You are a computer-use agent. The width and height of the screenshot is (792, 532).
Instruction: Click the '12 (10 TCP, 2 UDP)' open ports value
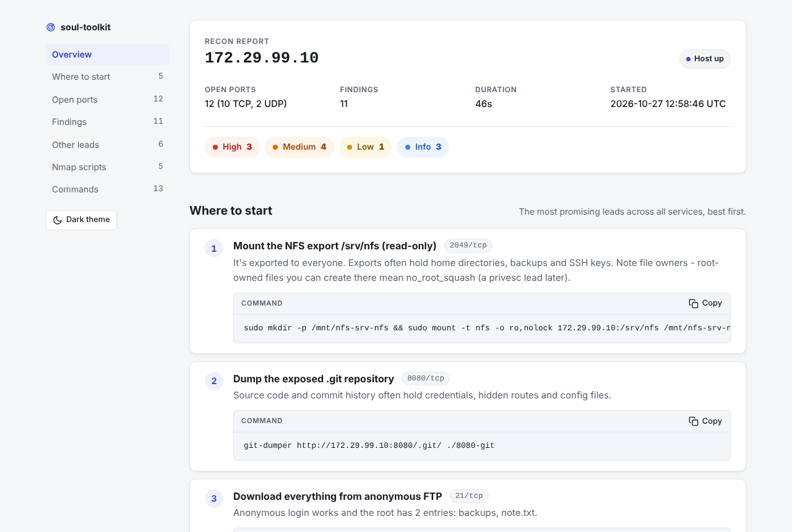tap(246, 104)
